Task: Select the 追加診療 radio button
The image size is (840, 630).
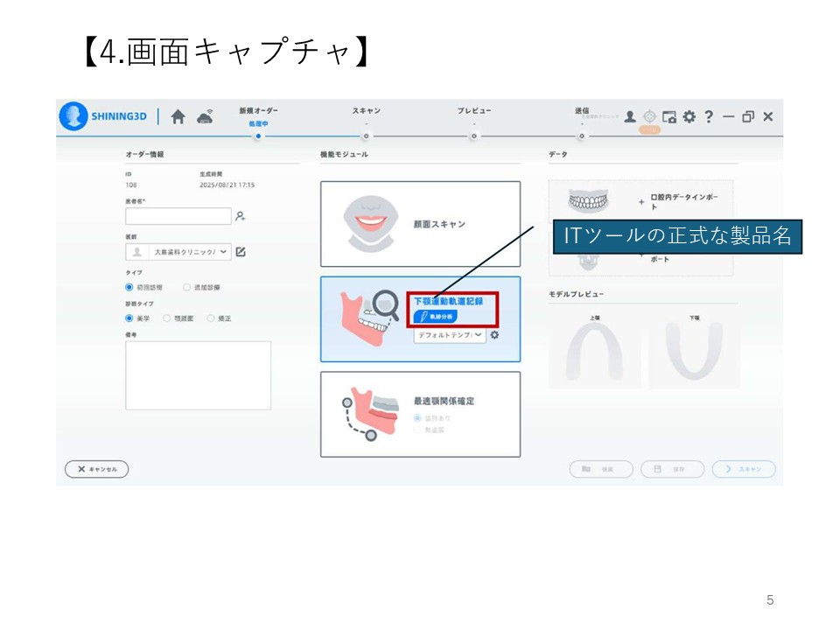Action: click(186, 287)
